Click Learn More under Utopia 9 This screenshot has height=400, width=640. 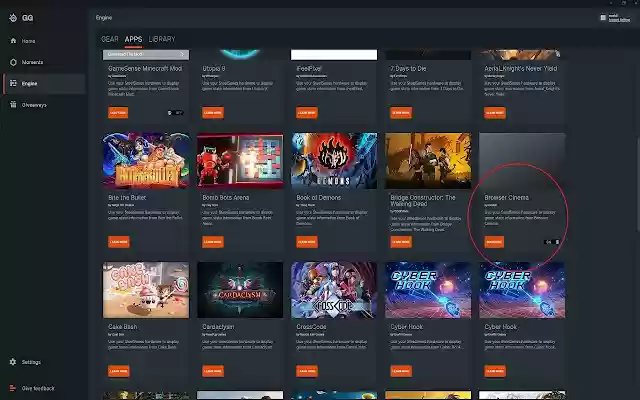213,113
